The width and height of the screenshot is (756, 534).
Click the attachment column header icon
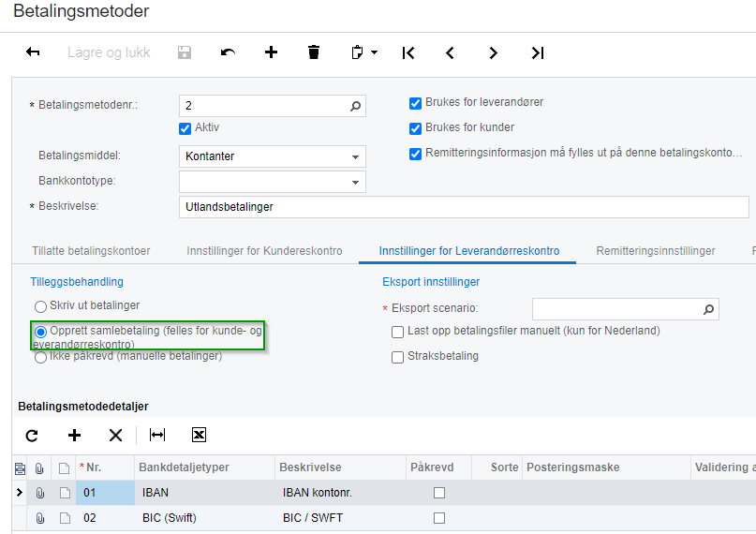[39, 468]
